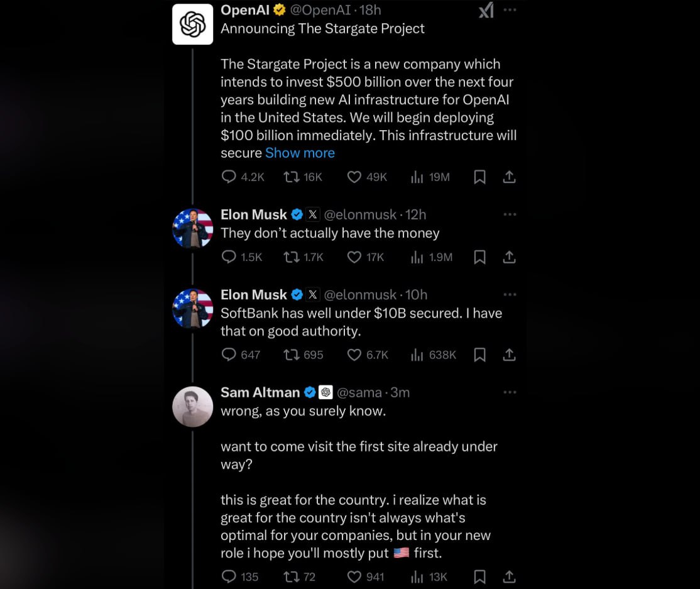Repost the OpenAI Stargate tweet
The image size is (700, 589).
(292, 177)
